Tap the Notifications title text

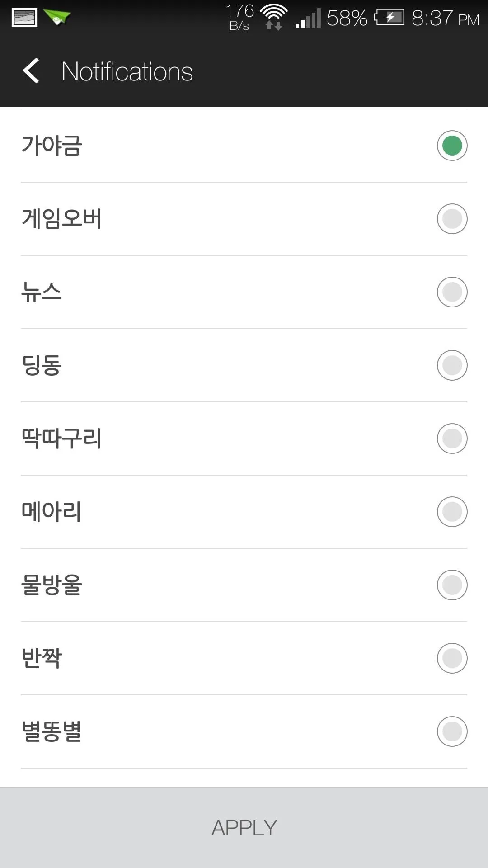pos(127,71)
